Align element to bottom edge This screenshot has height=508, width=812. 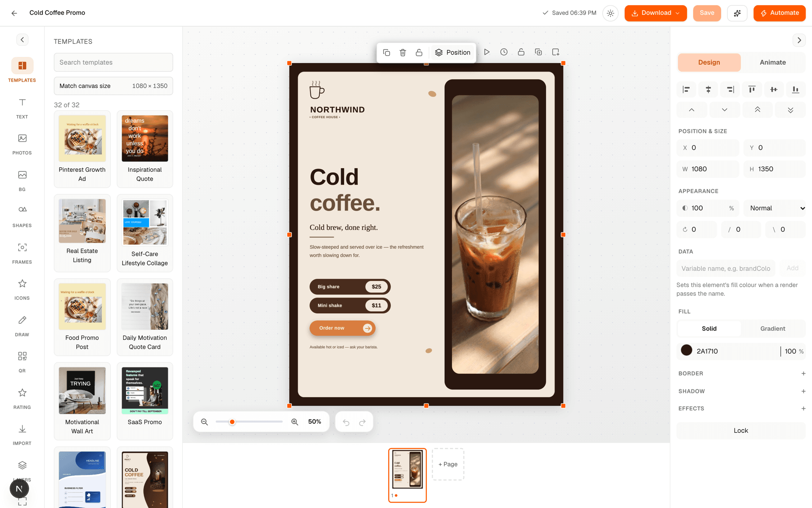tap(796, 89)
